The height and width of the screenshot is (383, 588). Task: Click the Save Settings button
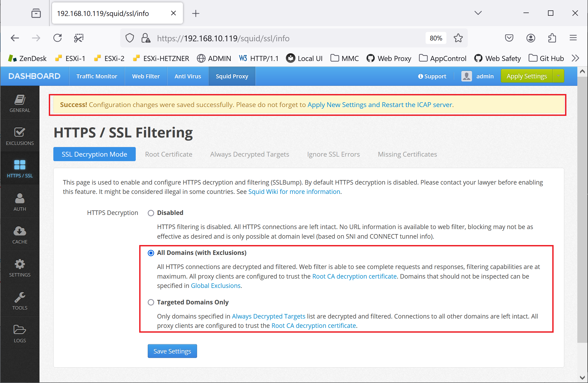172,351
